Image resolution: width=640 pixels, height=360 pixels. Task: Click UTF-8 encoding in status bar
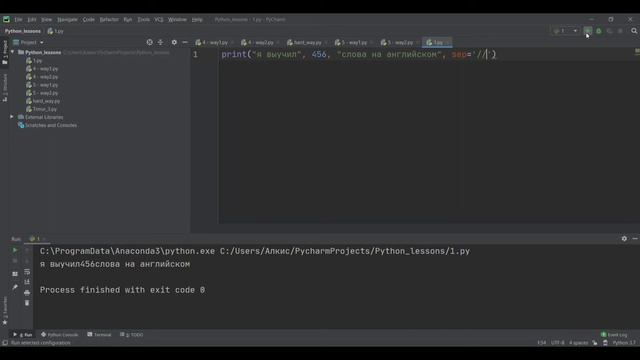558,343
